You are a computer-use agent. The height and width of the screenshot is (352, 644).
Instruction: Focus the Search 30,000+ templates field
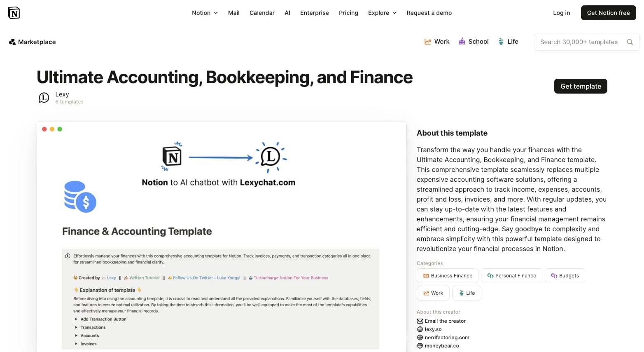(x=579, y=42)
